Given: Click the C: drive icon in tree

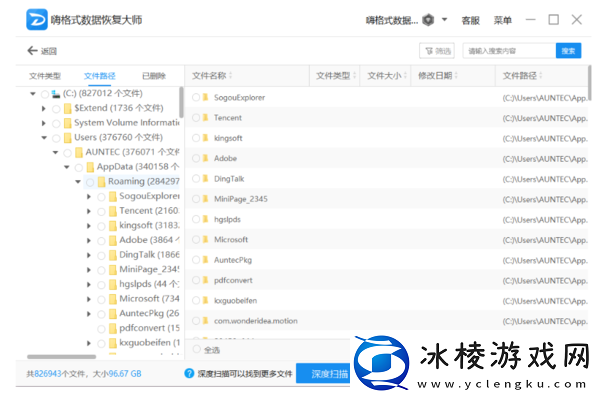Looking at the screenshot, I should (x=56, y=94).
